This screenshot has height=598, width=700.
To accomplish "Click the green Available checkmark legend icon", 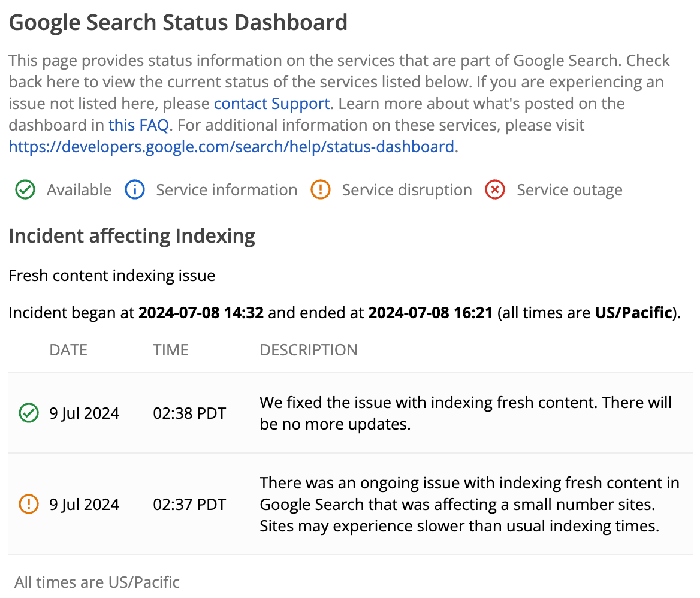I will 25,190.
